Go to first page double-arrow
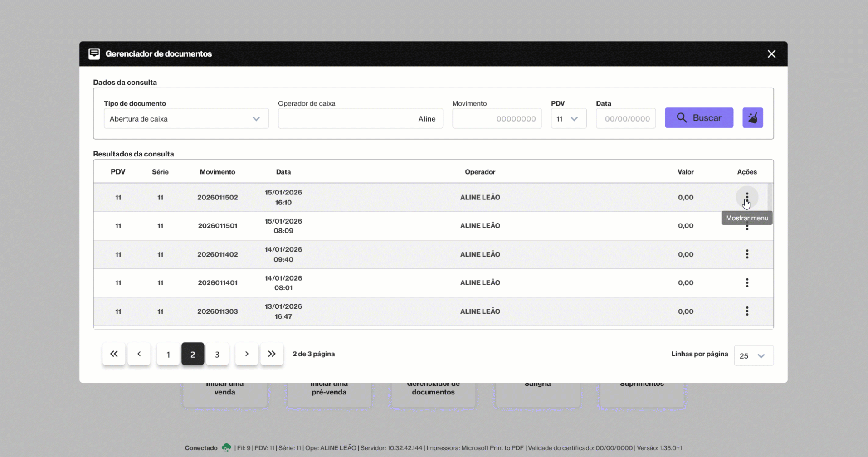The width and height of the screenshot is (868, 457). click(x=114, y=354)
